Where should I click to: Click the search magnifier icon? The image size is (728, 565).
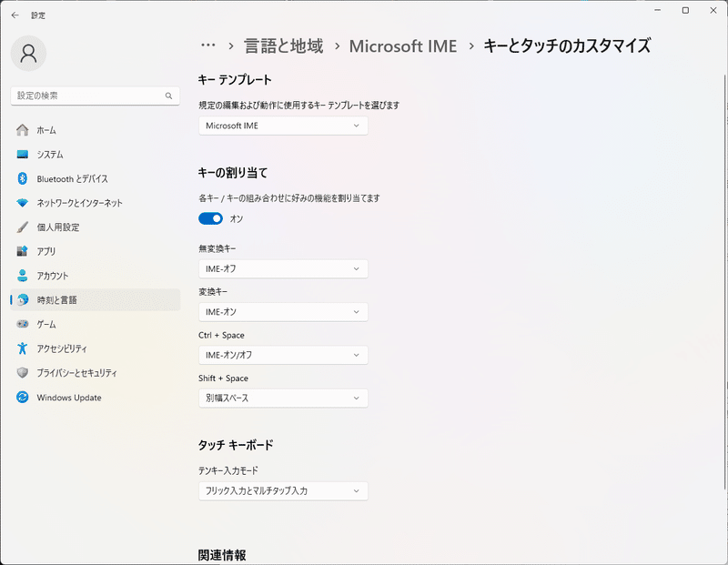click(x=168, y=96)
